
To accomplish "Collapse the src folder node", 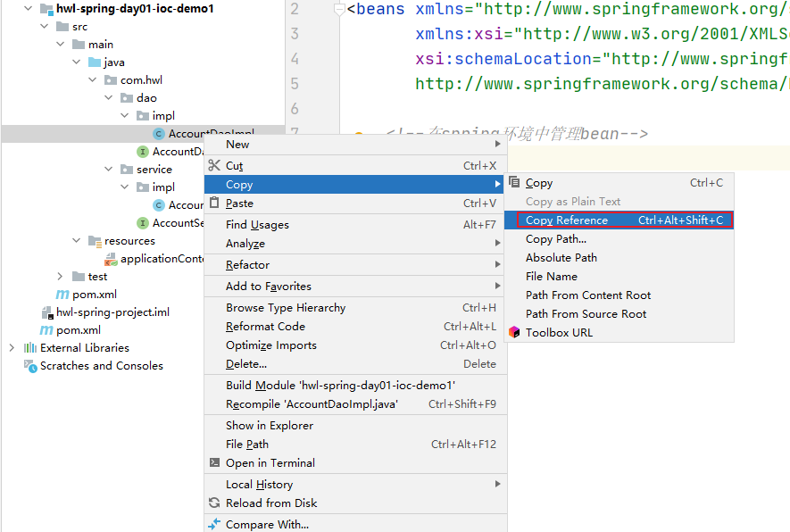I will pyautogui.click(x=45, y=26).
